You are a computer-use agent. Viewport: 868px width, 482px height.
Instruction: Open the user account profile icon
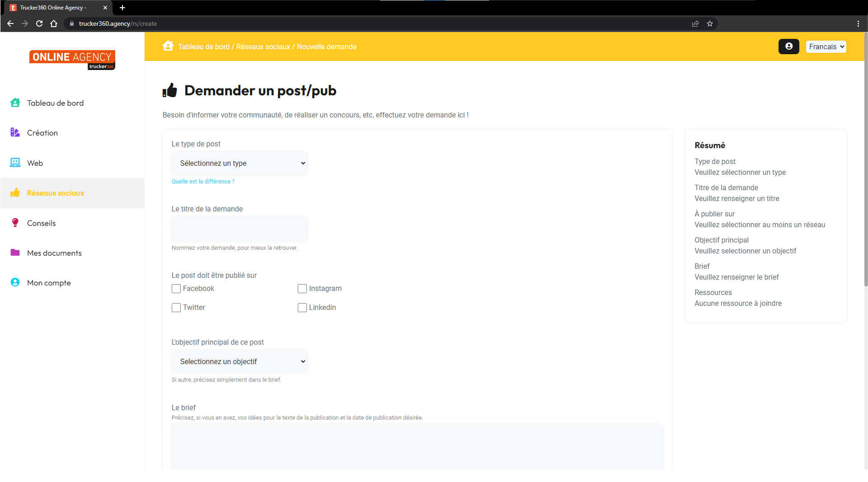[x=788, y=47]
